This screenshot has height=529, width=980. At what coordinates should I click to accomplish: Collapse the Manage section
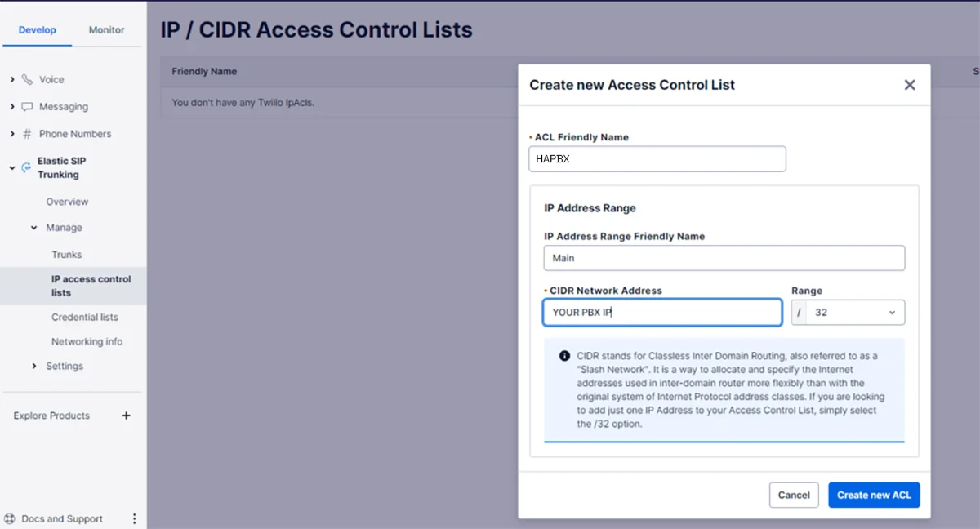tap(33, 228)
